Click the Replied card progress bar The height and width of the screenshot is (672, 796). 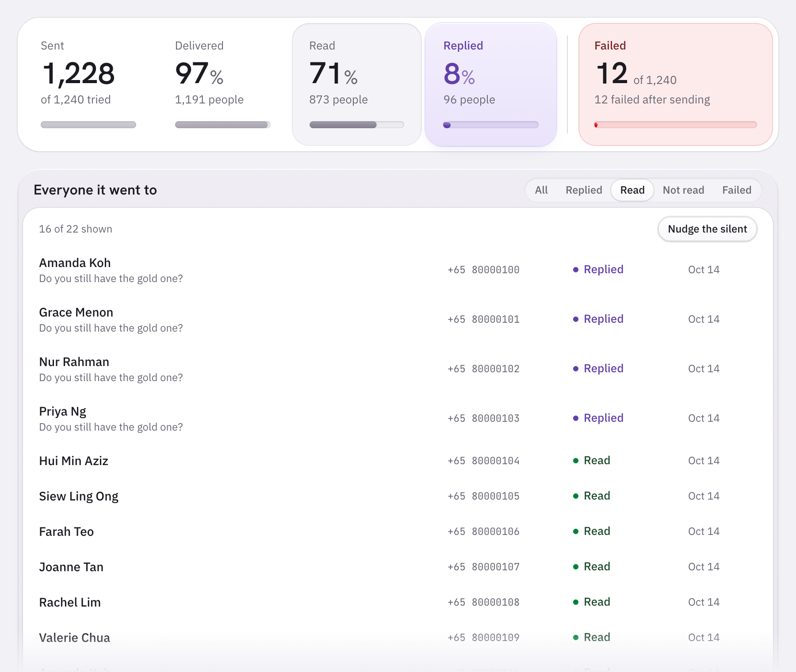click(491, 125)
